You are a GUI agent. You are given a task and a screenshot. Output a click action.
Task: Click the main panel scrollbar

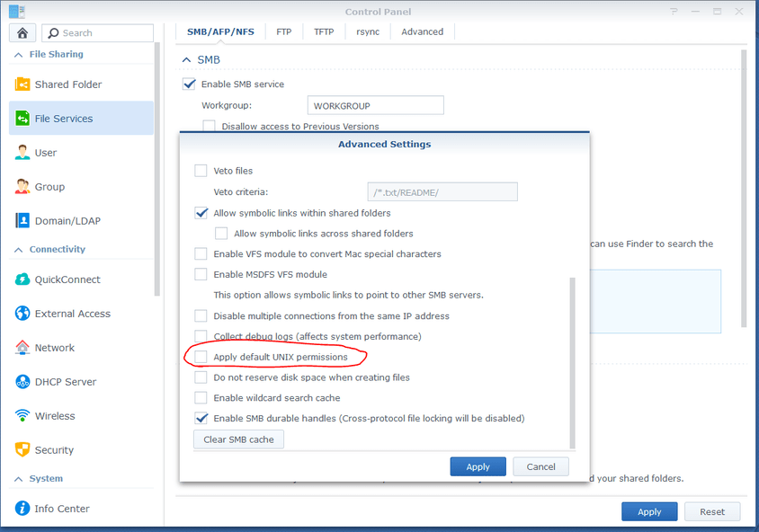tap(744, 189)
